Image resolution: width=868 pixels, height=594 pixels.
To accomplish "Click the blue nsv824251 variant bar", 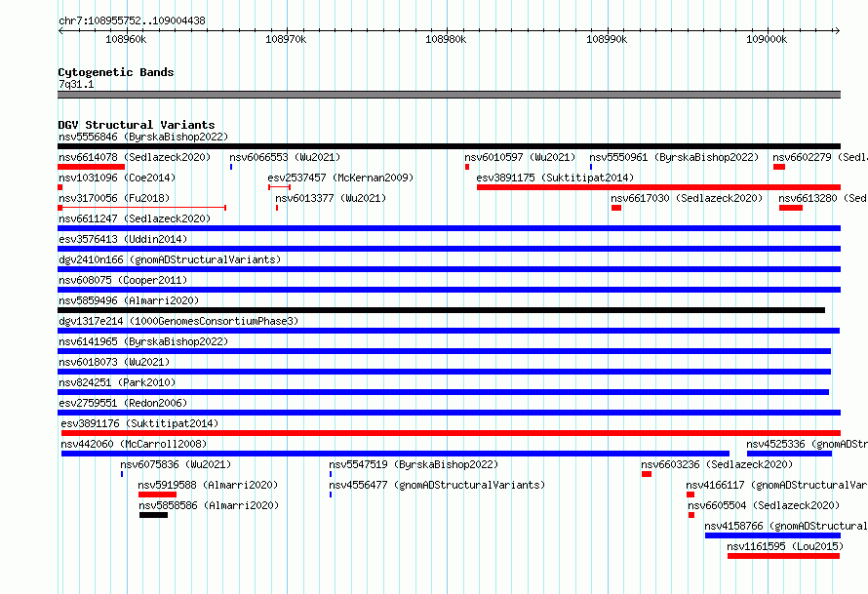I will click(444, 392).
